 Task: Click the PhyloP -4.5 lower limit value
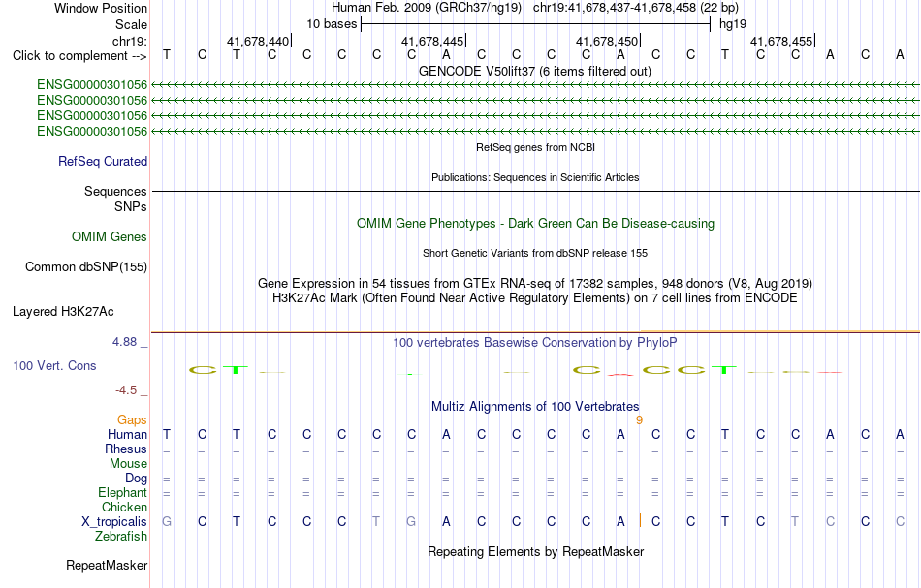coord(126,390)
